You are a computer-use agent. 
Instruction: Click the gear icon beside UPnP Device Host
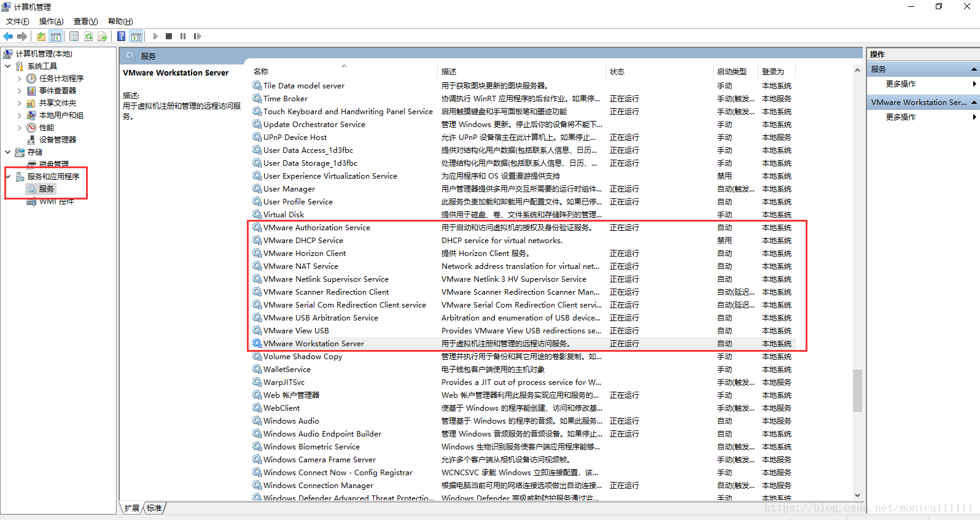pos(257,138)
